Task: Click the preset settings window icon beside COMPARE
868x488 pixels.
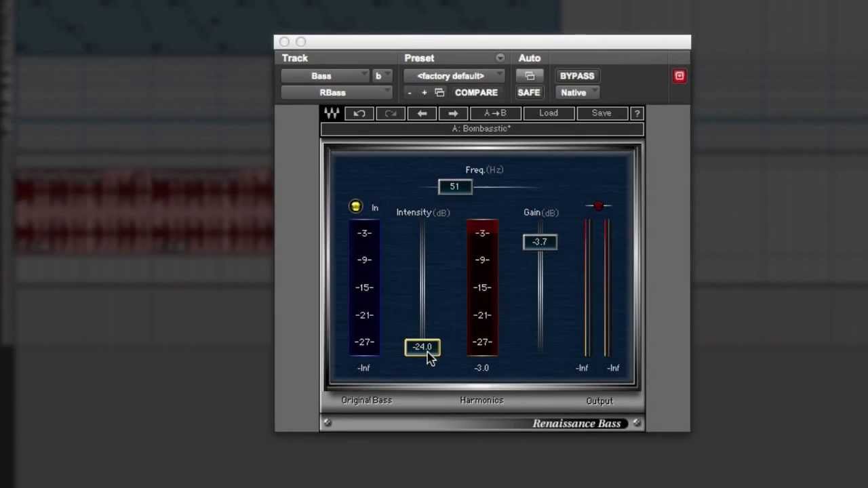Action: point(439,93)
